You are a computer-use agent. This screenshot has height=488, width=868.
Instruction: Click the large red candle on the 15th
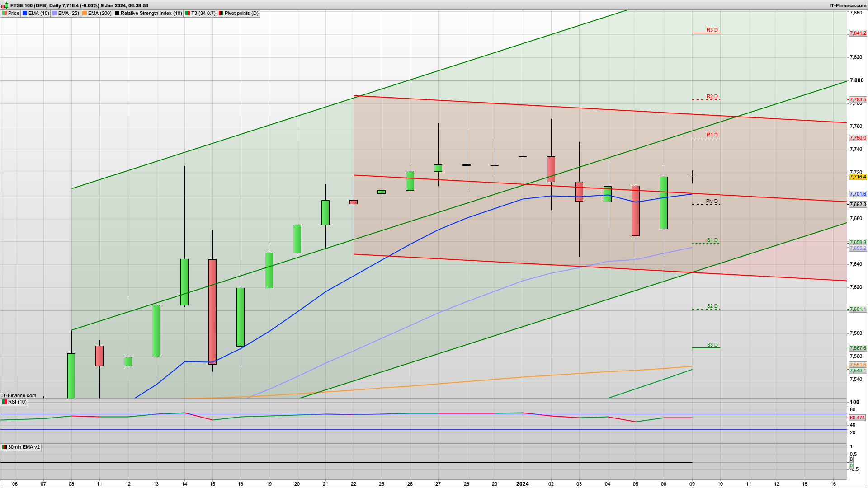[x=212, y=311]
